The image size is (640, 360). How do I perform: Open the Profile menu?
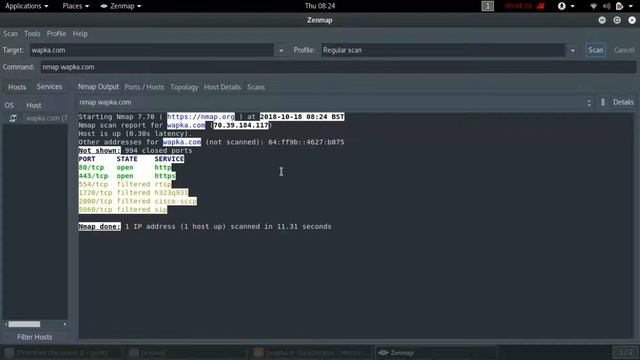[56, 34]
